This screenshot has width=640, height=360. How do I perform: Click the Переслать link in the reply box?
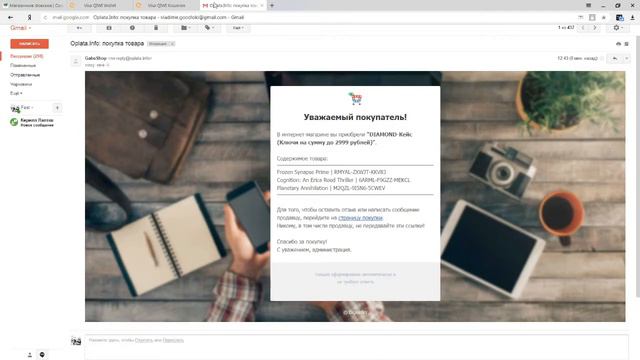click(x=173, y=340)
